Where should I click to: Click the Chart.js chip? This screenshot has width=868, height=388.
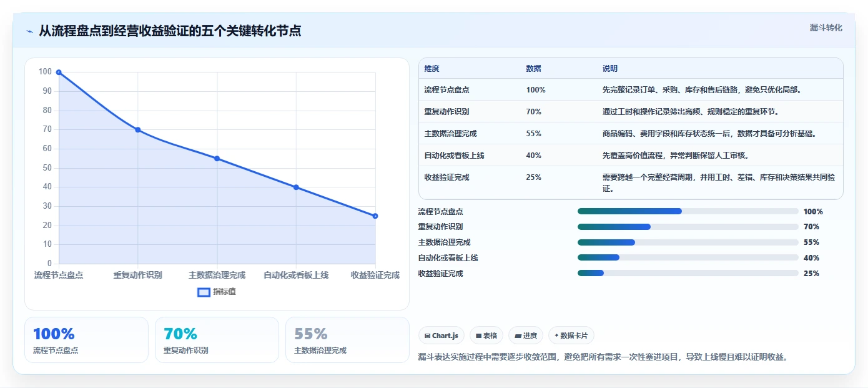441,336
